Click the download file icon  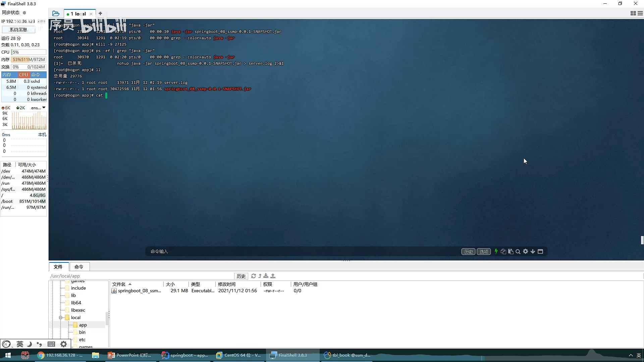click(266, 276)
